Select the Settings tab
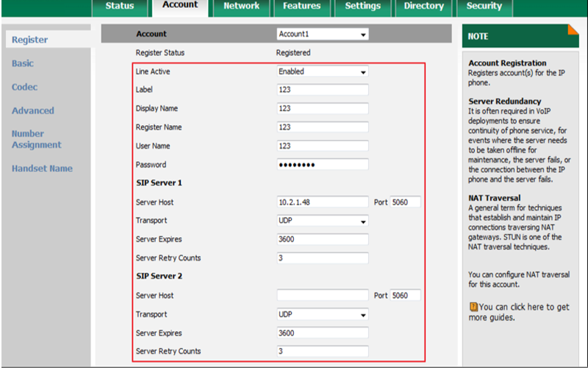 pyautogui.click(x=363, y=7)
